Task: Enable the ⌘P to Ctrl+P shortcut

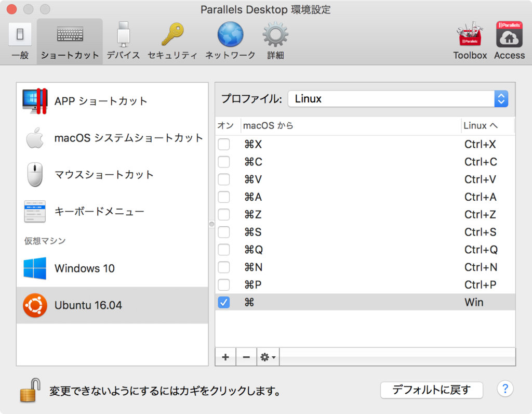Action: pyautogui.click(x=223, y=285)
